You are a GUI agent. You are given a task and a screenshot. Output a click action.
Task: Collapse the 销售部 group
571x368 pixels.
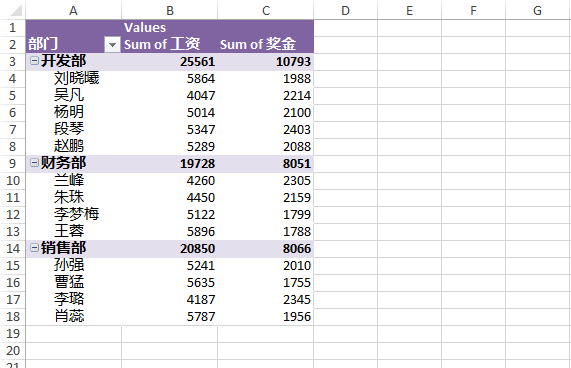34,248
